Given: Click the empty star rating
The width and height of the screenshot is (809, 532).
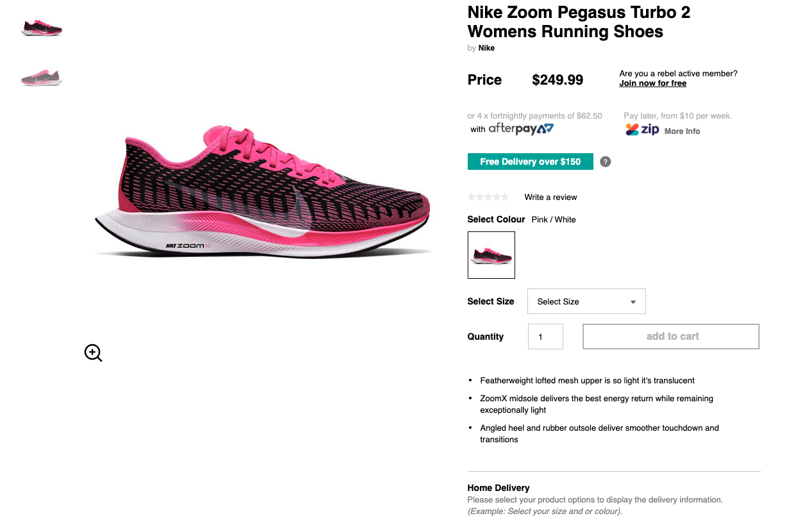Looking at the screenshot, I should pyautogui.click(x=488, y=197).
